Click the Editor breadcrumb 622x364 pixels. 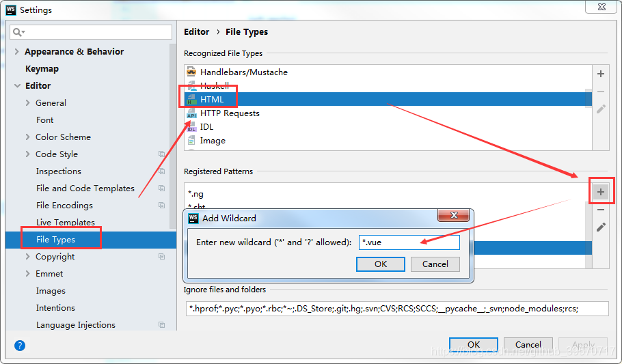(x=196, y=31)
